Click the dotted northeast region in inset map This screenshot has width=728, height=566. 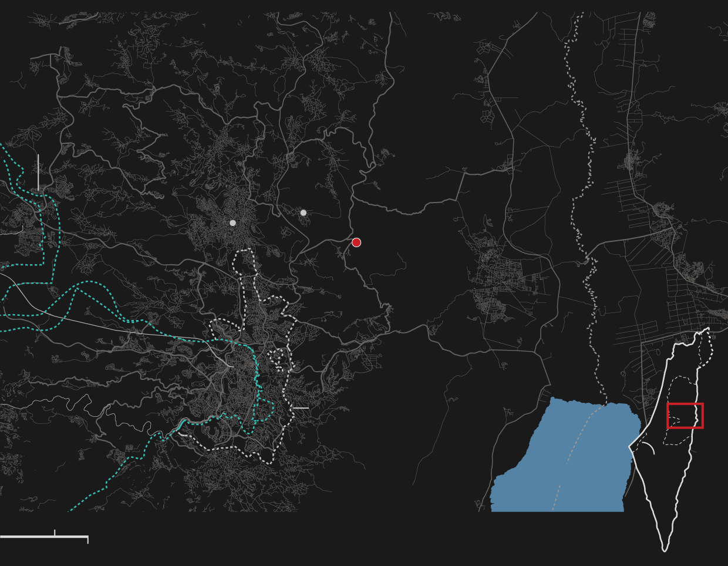pyautogui.click(x=709, y=346)
